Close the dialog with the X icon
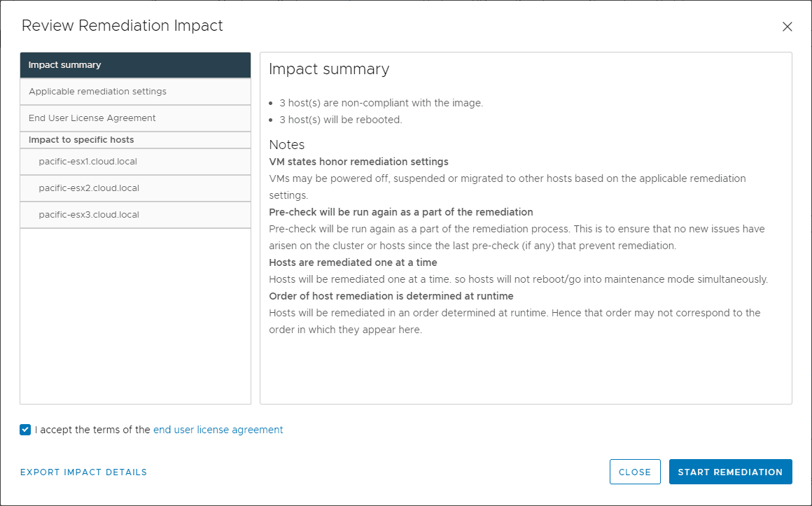This screenshot has height=506, width=812. pyautogui.click(x=787, y=27)
